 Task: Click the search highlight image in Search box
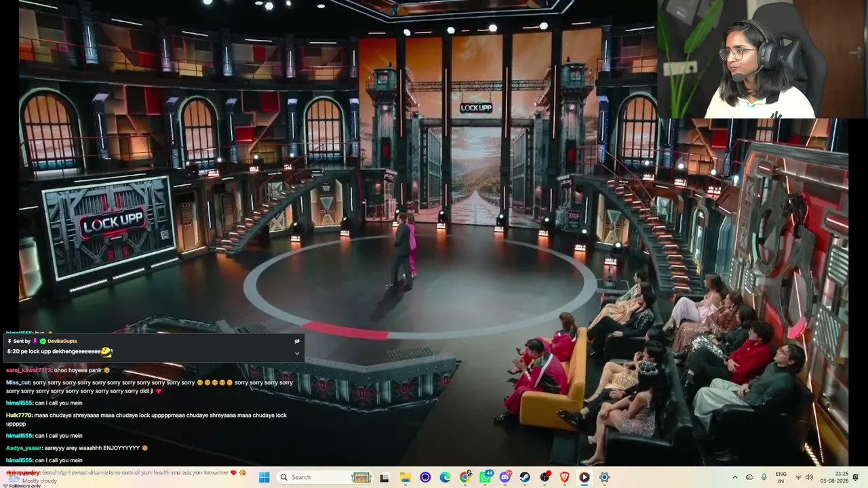[363, 477]
